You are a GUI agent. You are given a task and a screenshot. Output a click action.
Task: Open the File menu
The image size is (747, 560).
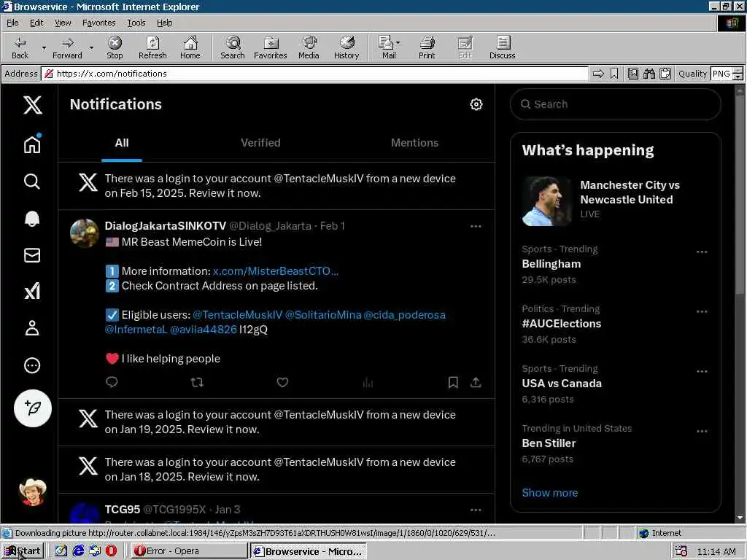tap(12, 23)
